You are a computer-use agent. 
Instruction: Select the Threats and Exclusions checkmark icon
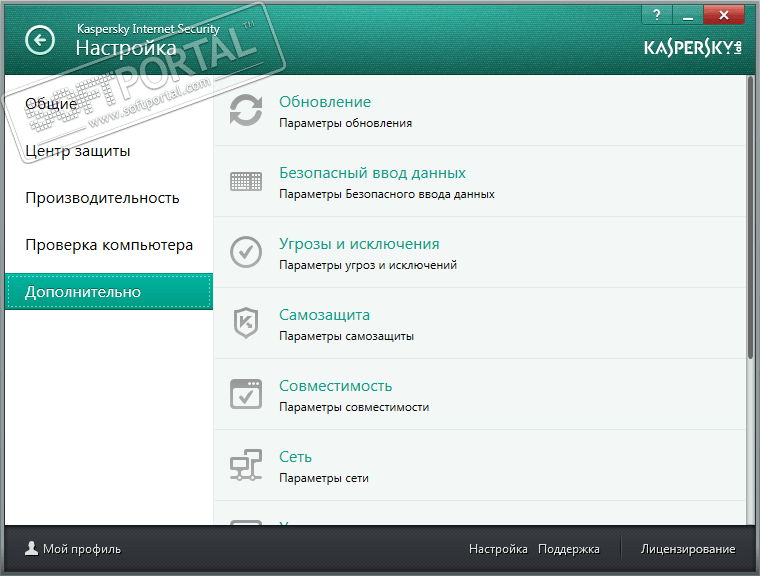[x=246, y=252]
